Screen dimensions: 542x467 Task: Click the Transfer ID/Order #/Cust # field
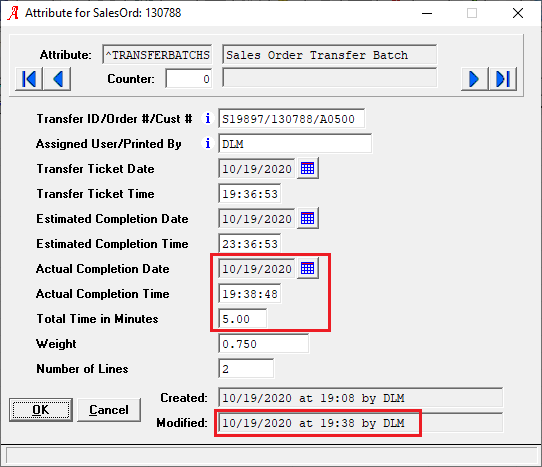click(291, 119)
